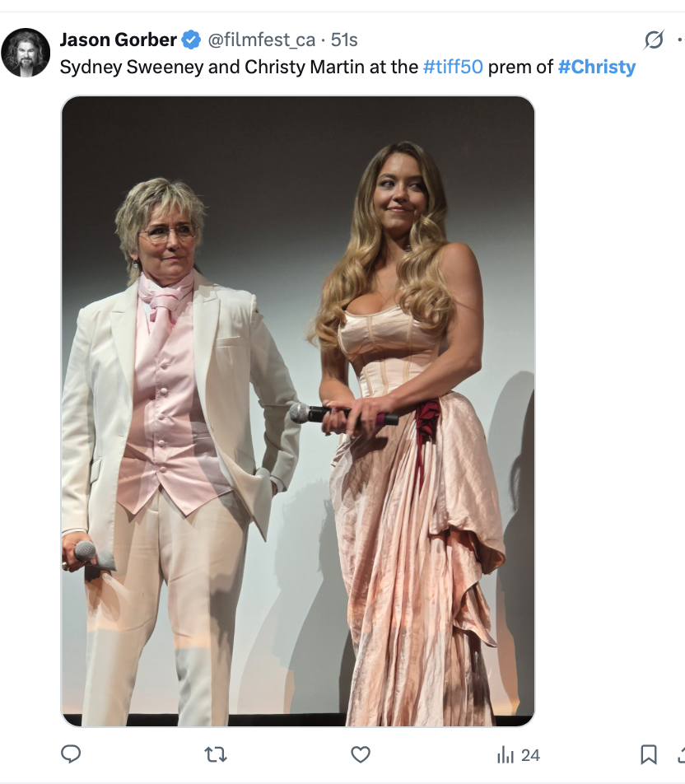Click the Jason Gorber display name
Screen dimensions: 685x784
point(118,40)
